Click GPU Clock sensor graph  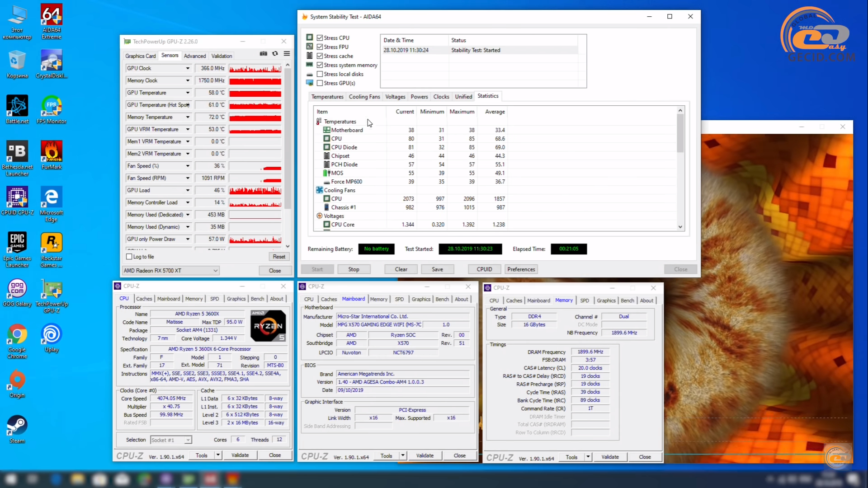pos(255,68)
